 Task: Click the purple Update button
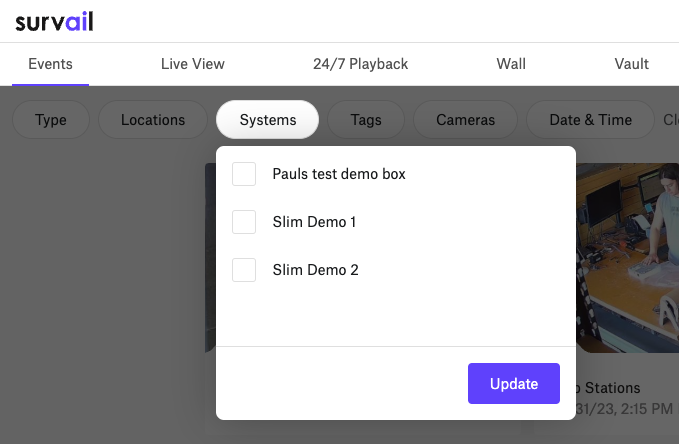(514, 384)
